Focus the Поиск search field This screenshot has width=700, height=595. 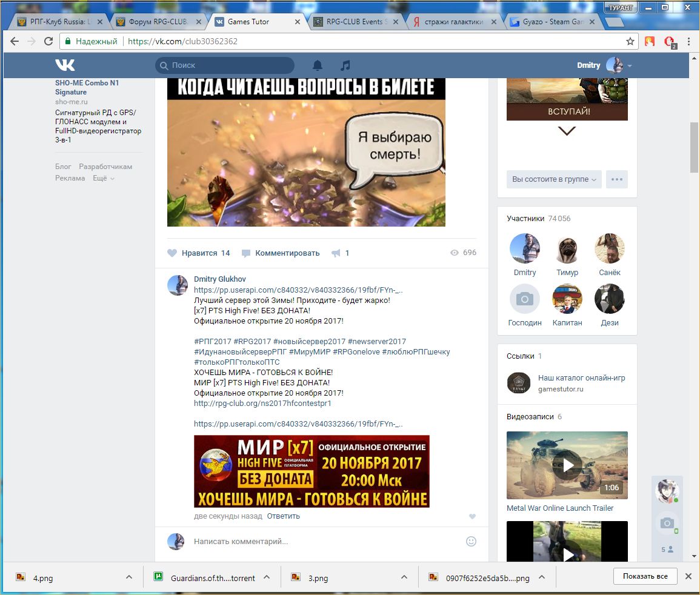tap(225, 65)
